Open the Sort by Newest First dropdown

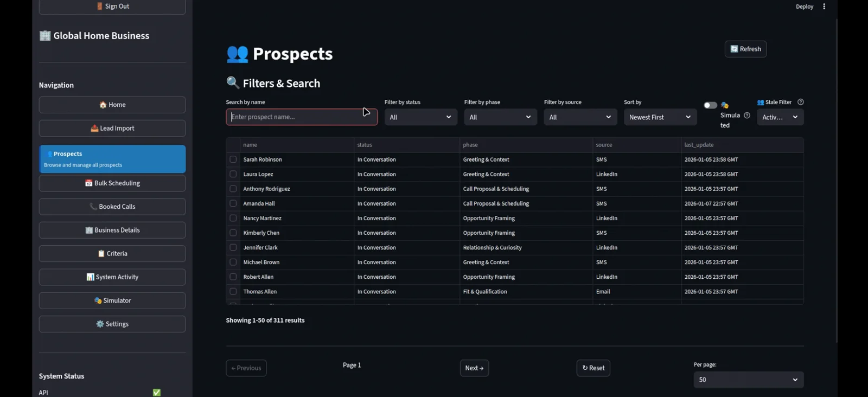click(x=660, y=117)
